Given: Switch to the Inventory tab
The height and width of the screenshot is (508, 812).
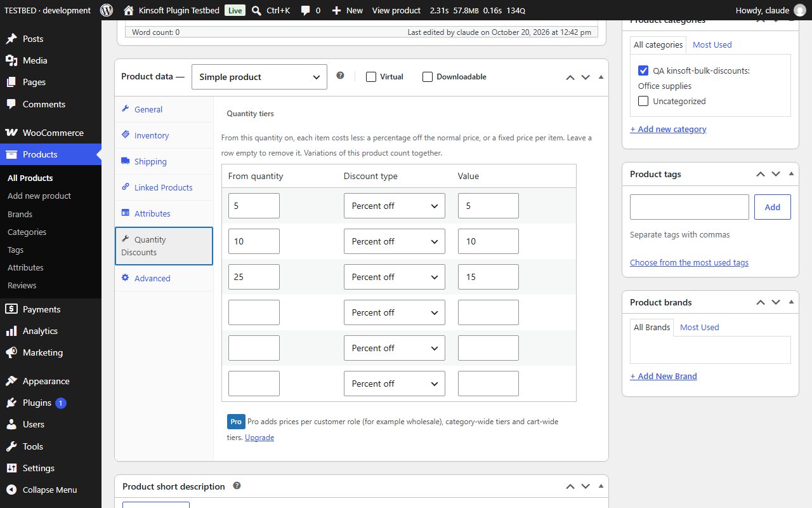Looking at the screenshot, I should click(164, 135).
